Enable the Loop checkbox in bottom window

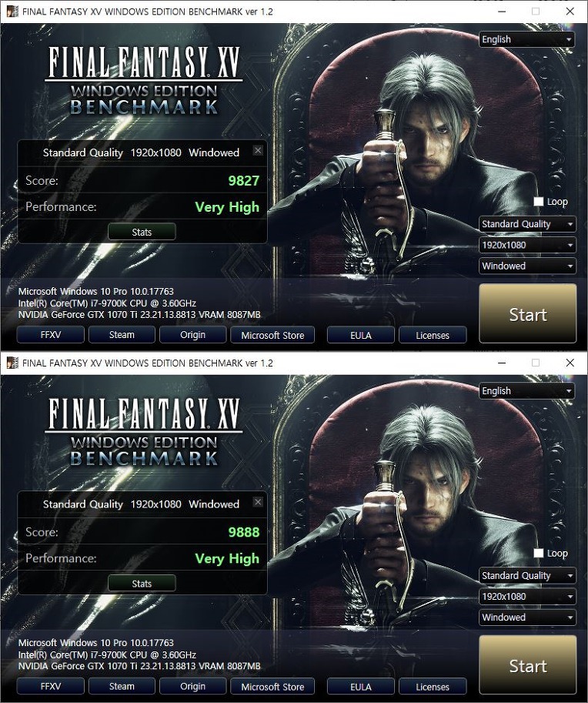tap(538, 554)
